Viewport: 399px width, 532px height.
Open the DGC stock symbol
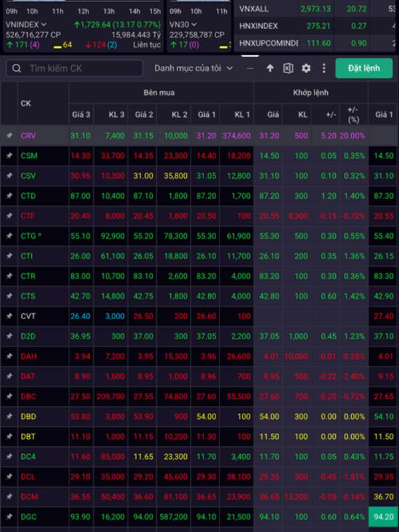click(29, 517)
